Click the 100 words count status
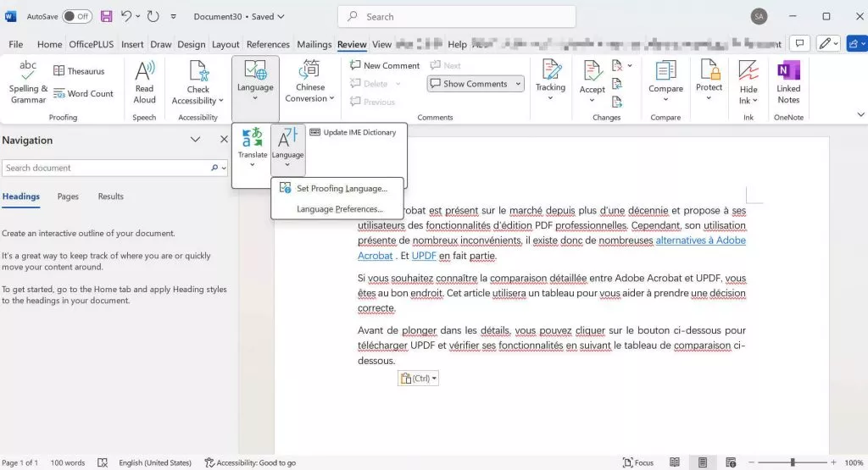Viewport: 868px width, 470px height. point(68,463)
